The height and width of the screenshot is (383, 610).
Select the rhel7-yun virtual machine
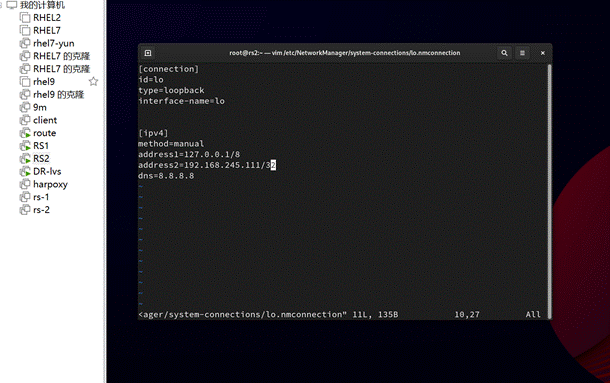[54, 43]
